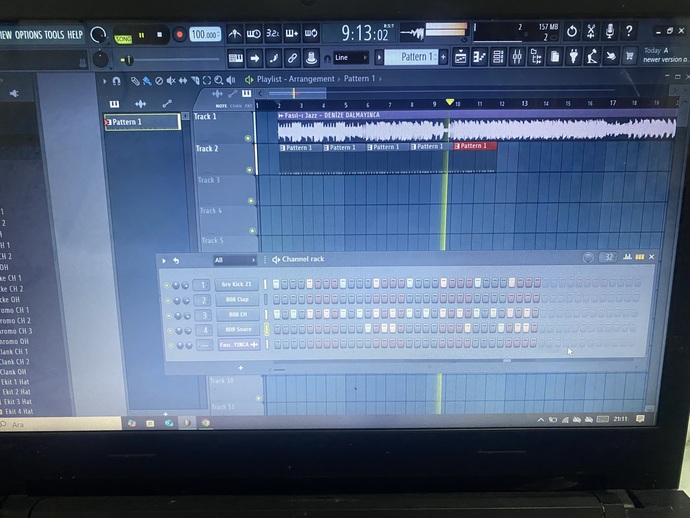The height and width of the screenshot is (518, 690).
Task: Toggle the link/multilink controllers icon
Action: click(292, 58)
